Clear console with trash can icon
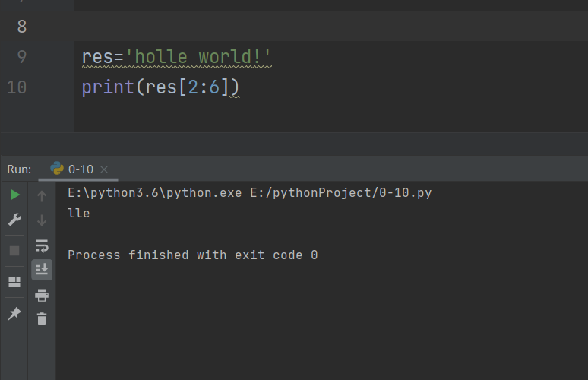This screenshot has height=380, width=588. 42,319
